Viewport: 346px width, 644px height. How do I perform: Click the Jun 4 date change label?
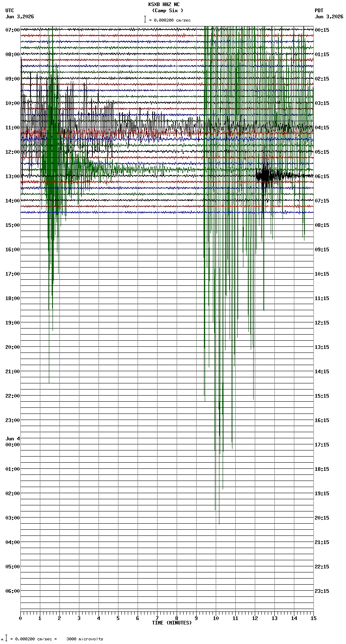pyautogui.click(x=13, y=439)
